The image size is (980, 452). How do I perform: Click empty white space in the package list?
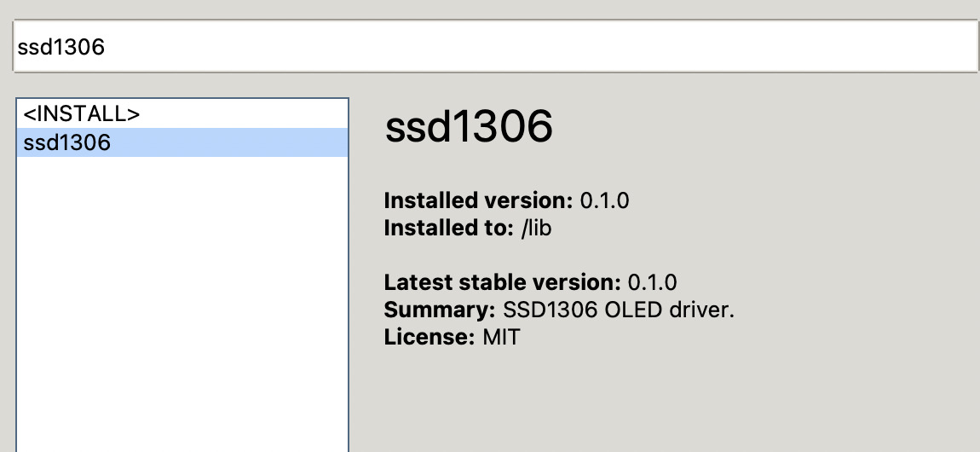182,307
